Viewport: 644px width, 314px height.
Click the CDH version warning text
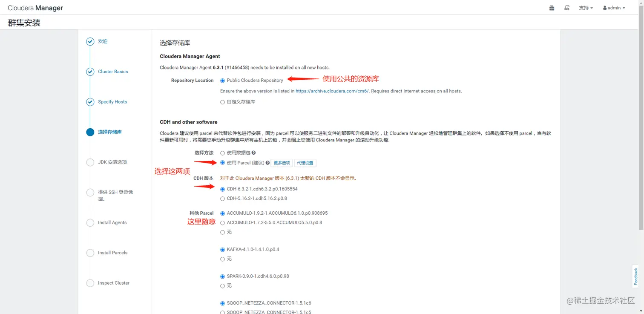(x=288, y=179)
